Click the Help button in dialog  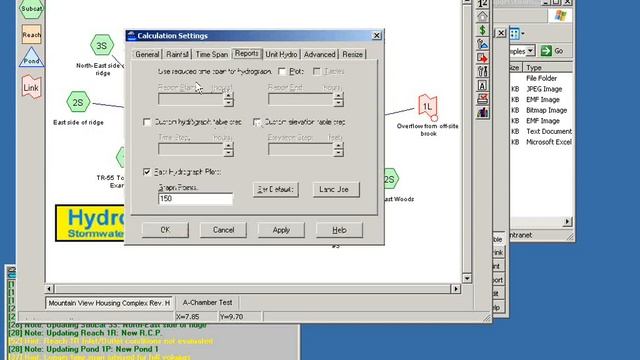tap(339, 230)
